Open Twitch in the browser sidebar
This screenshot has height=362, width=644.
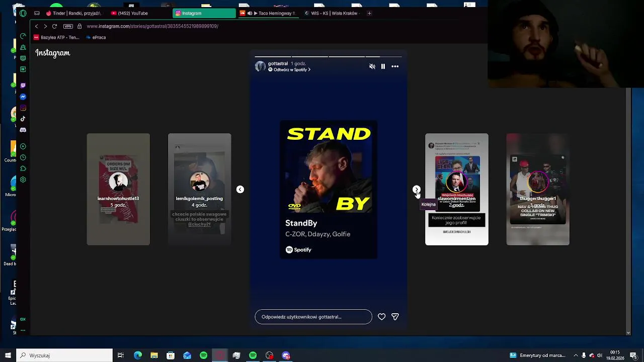point(23,85)
